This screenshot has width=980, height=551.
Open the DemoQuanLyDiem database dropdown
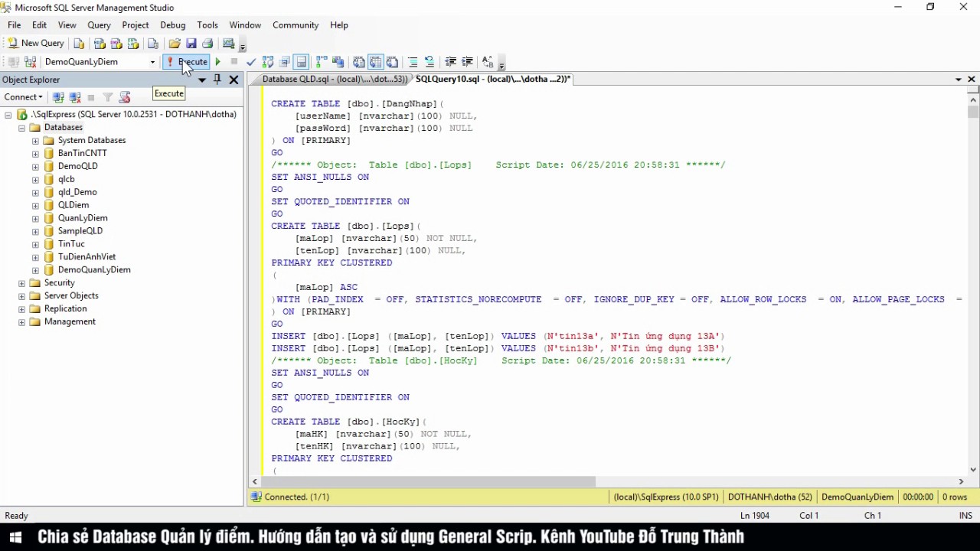[x=152, y=62]
